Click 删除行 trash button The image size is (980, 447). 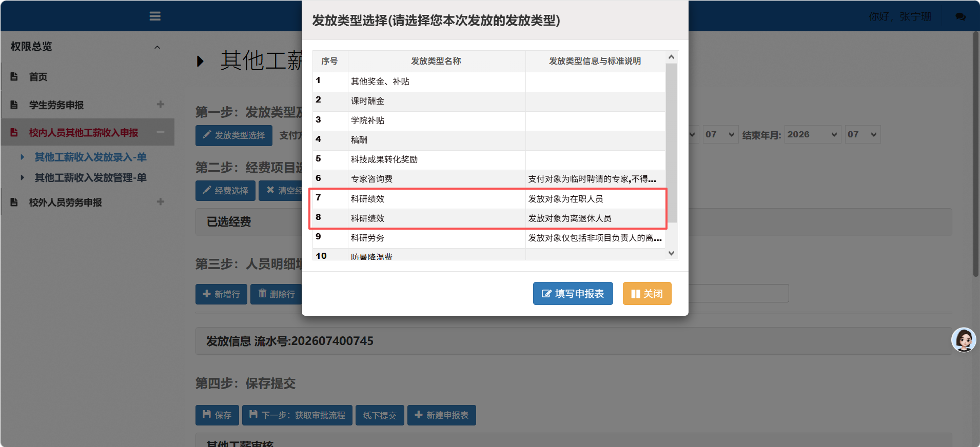click(x=277, y=294)
